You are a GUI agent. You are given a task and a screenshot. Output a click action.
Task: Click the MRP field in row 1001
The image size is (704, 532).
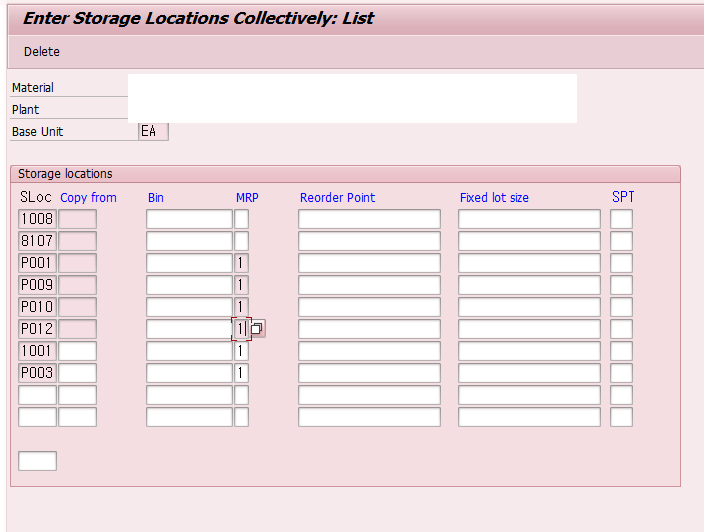[x=242, y=351]
